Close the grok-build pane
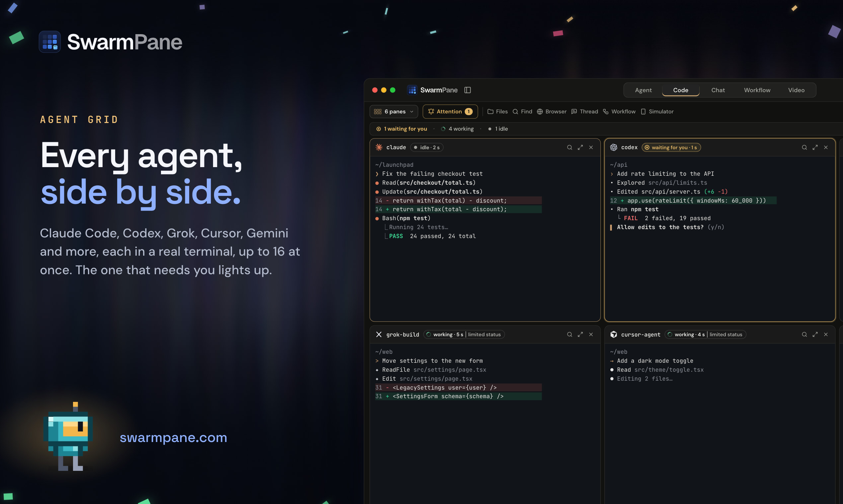Screen dimensions: 843x504 (591, 335)
